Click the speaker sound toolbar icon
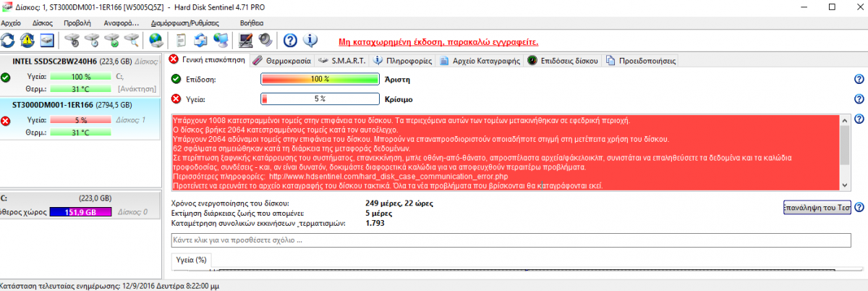 coord(265,40)
